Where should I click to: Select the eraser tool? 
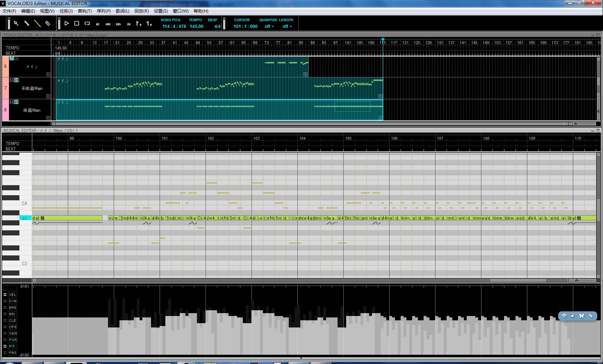coord(48,23)
